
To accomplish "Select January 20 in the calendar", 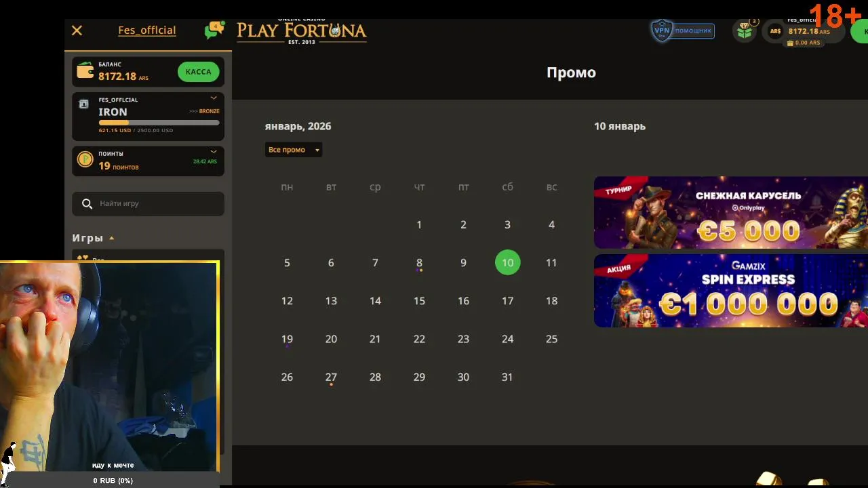I will (331, 339).
